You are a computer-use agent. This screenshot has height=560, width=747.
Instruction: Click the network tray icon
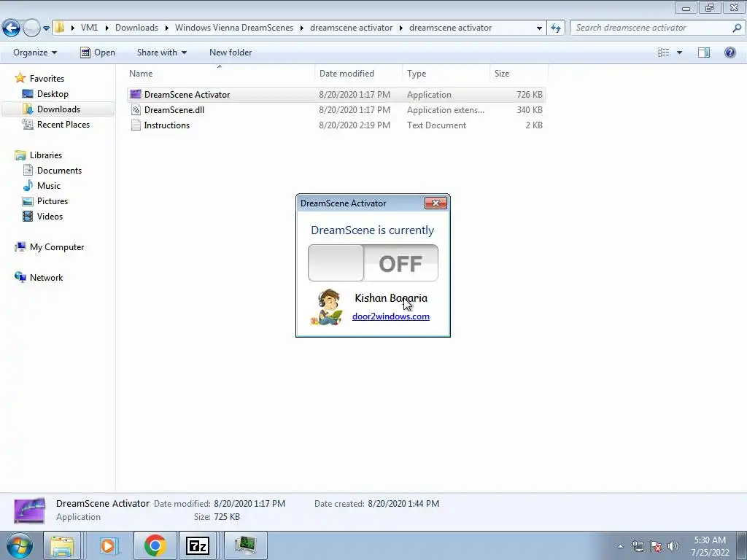coord(638,546)
